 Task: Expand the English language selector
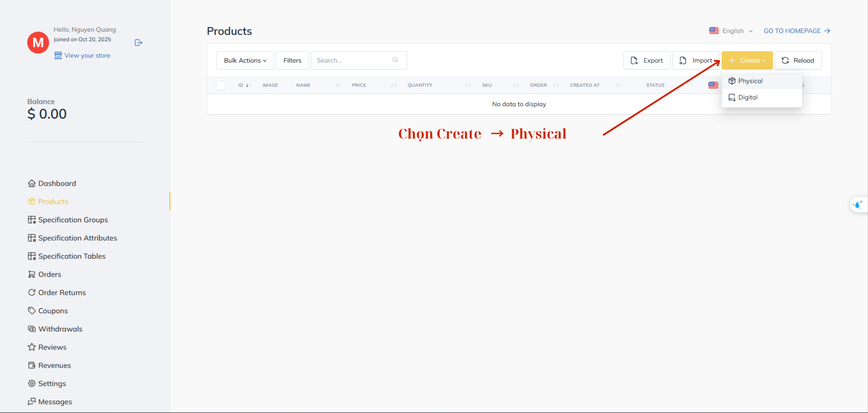click(731, 31)
